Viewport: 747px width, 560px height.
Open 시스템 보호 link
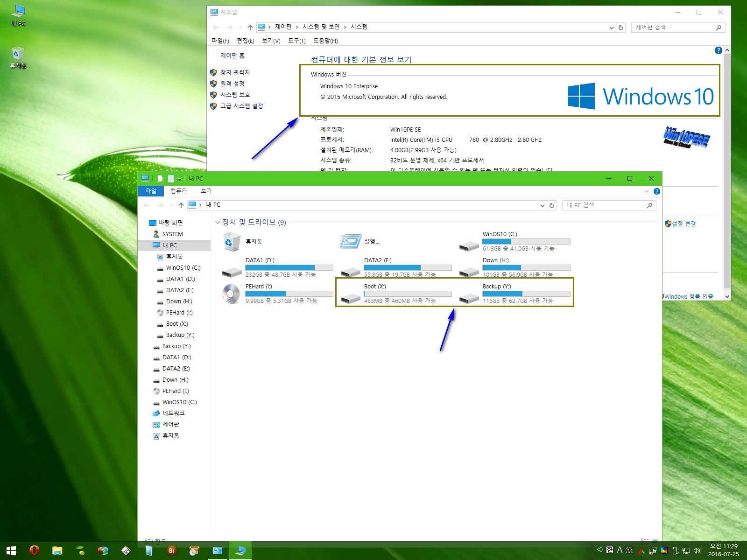click(x=235, y=95)
